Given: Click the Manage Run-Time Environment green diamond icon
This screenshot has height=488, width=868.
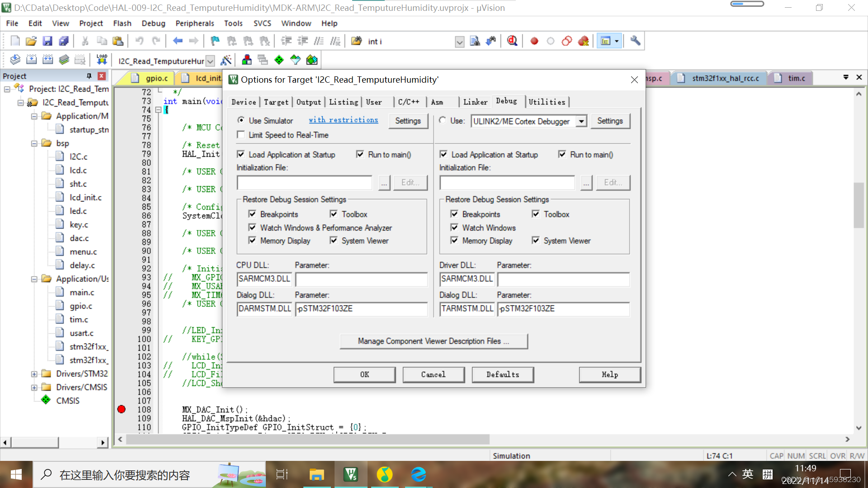Looking at the screenshot, I should [x=279, y=60].
